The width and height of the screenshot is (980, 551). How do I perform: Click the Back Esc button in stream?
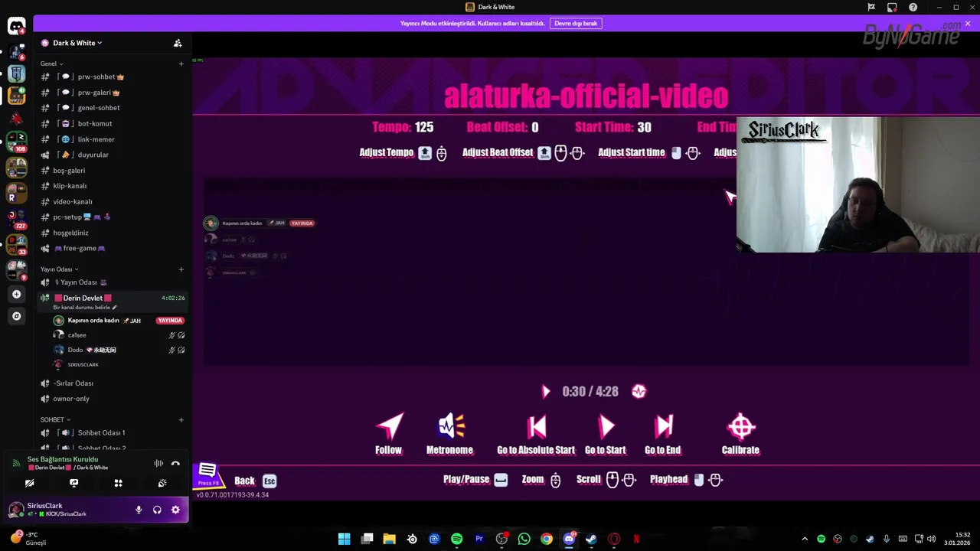pyautogui.click(x=256, y=481)
